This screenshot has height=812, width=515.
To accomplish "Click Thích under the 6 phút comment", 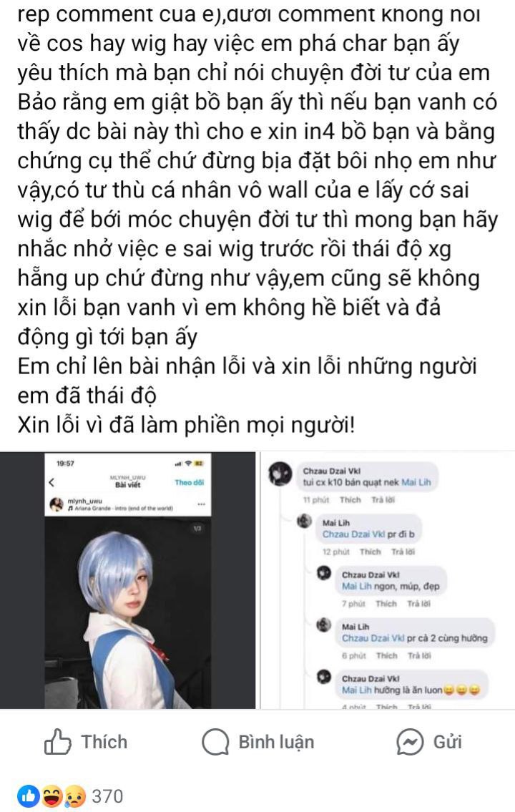I will [387, 655].
